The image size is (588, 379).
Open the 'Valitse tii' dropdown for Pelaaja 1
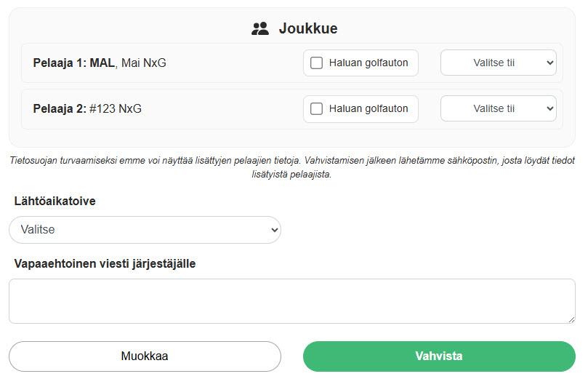click(499, 63)
